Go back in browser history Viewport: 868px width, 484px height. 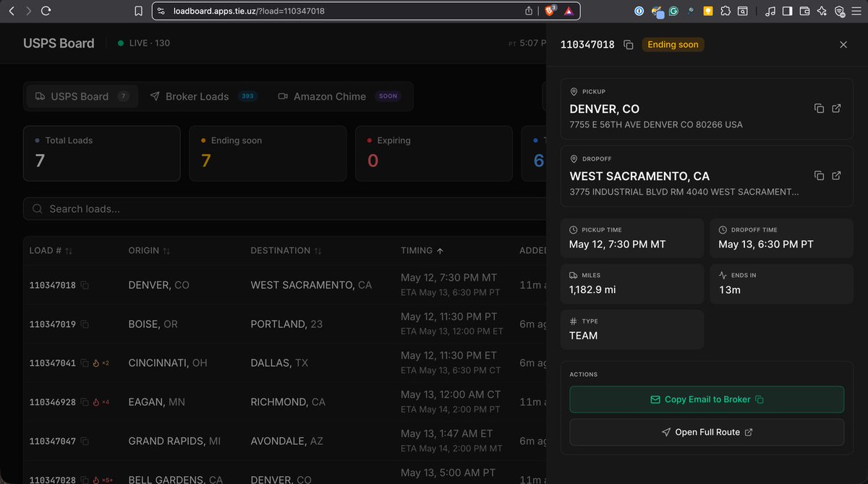pos(11,11)
